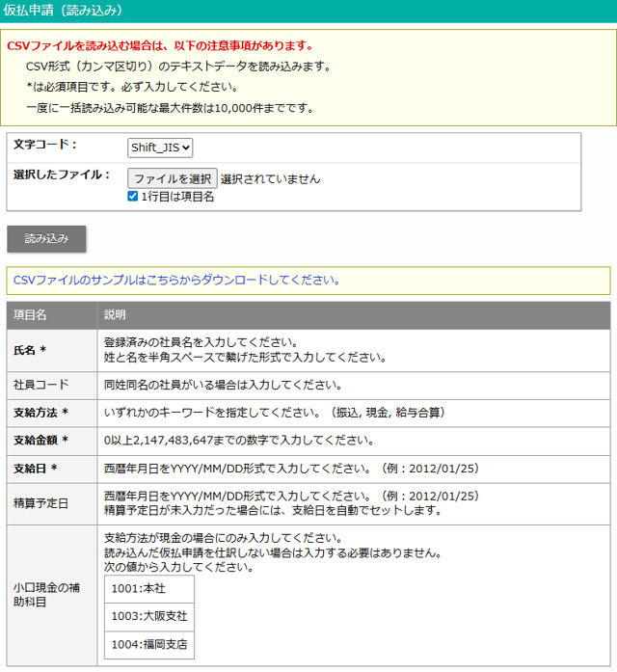This screenshot has height=672, width=617.
Task: Select the 支給金額 * row label
Action: (x=40, y=441)
